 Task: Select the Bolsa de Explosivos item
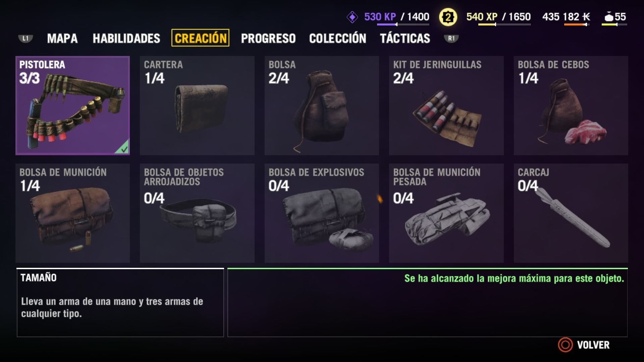tap(322, 213)
